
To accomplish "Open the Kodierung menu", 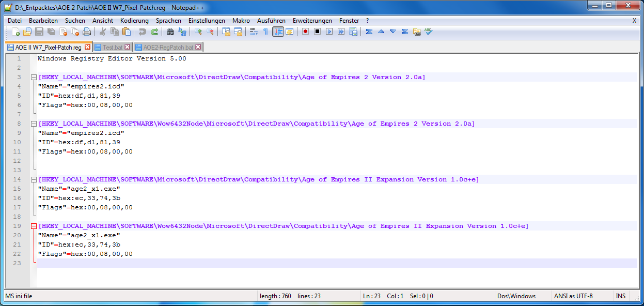I will (x=134, y=21).
